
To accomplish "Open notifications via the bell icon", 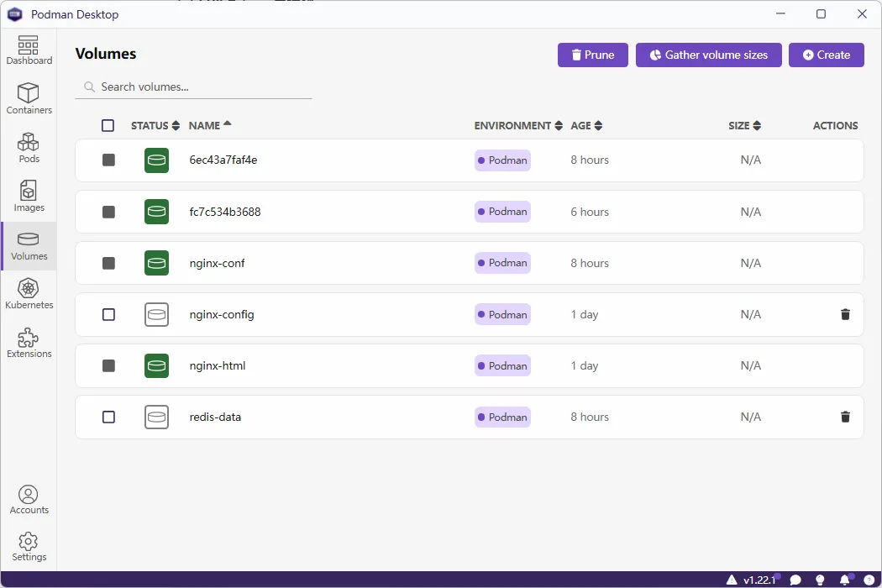I will [x=845, y=580].
